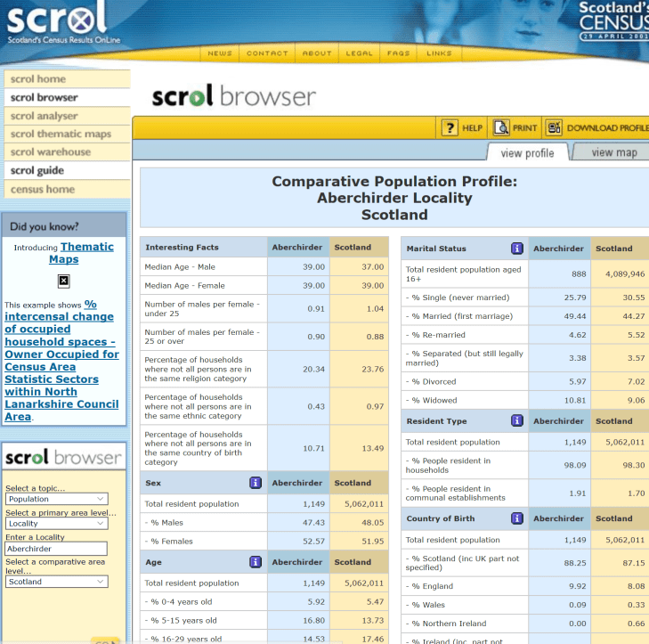Screen dimensions: 649x644
Task: Select the view profile tab
Action: click(x=527, y=153)
